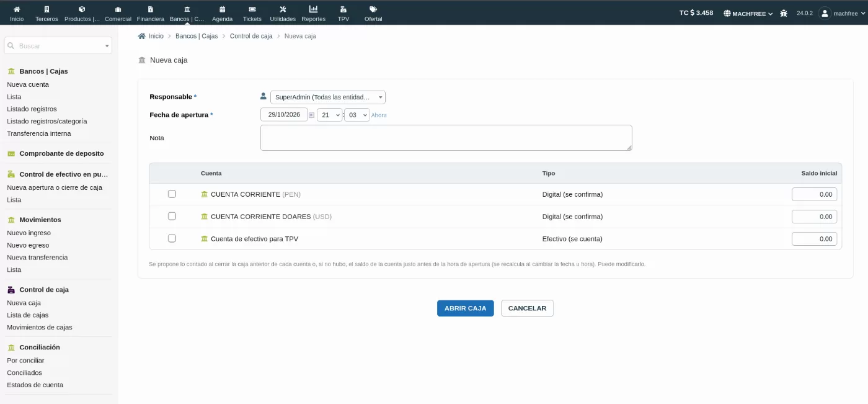The image size is (868, 404).
Task: Check the Cuenta de efectivo para TPV checkbox
Action: (172, 238)
